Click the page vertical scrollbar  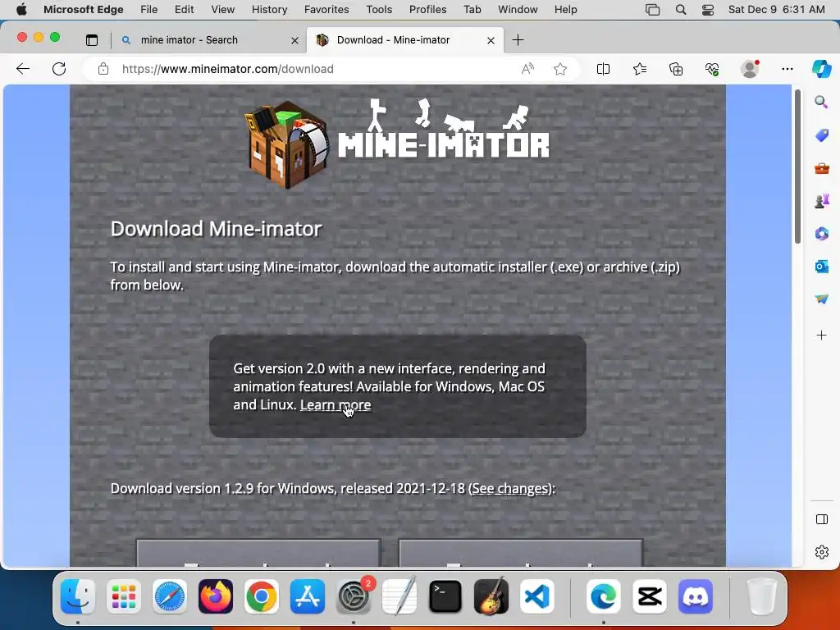point(797,166)
